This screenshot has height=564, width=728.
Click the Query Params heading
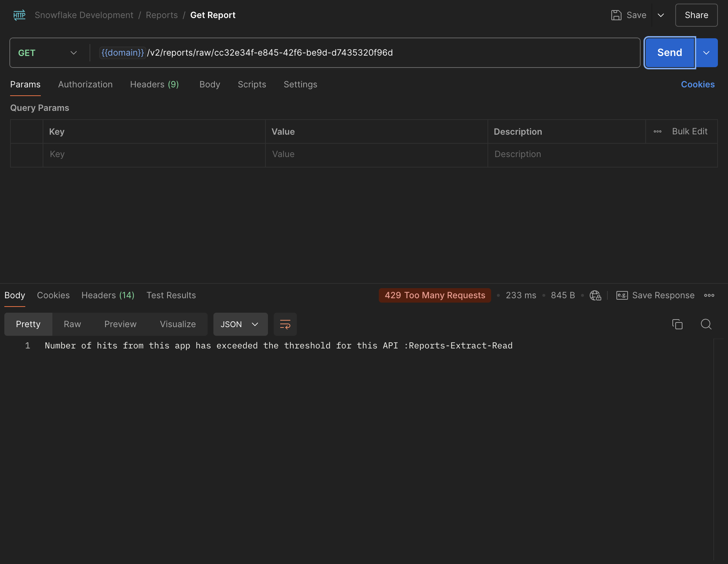pyautogui.click(x=40, y=108)
